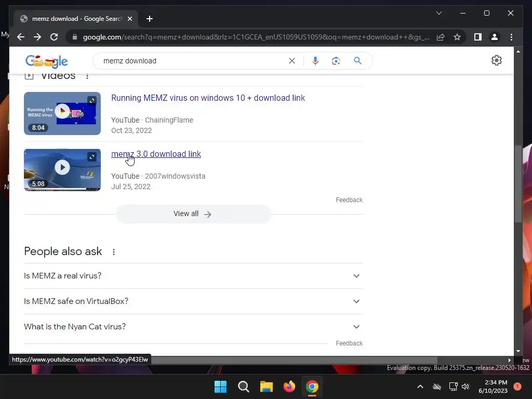
Task: Reload the Google search page
Action: coord(54,37)
